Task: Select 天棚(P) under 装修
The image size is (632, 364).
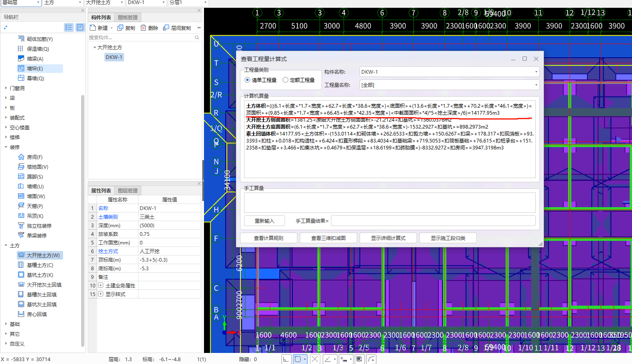Action: click(x=35, y=206)
